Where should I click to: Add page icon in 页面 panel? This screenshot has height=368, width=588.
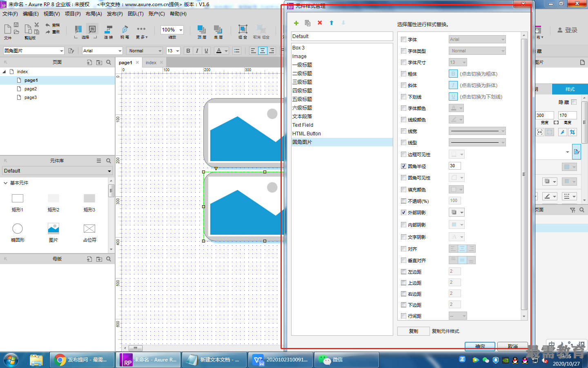(89, 62)
